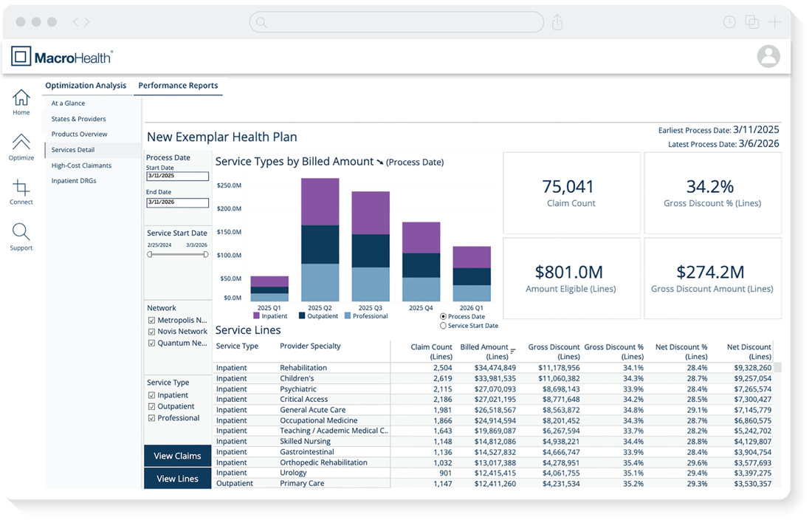The image size is (812, 523).
Task: Toggle the Novis Network checkbox
Action: coord(152,332)
